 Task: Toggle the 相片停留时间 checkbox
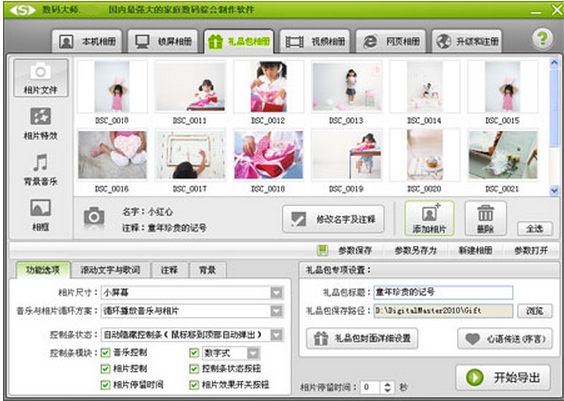point(105,385)
